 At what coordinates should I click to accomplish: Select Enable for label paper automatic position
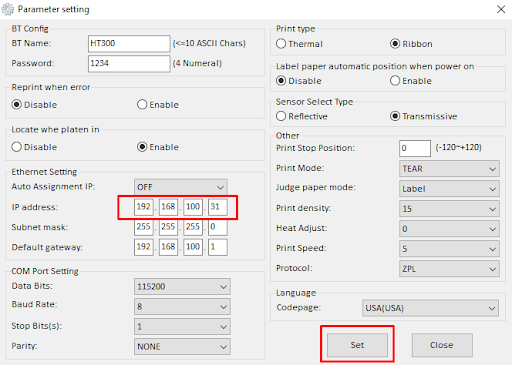pos(411,81)
